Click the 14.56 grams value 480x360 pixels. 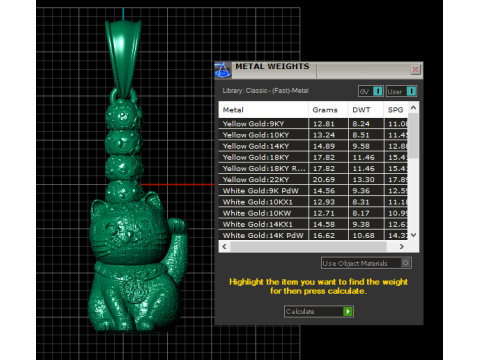coord(324,191)
